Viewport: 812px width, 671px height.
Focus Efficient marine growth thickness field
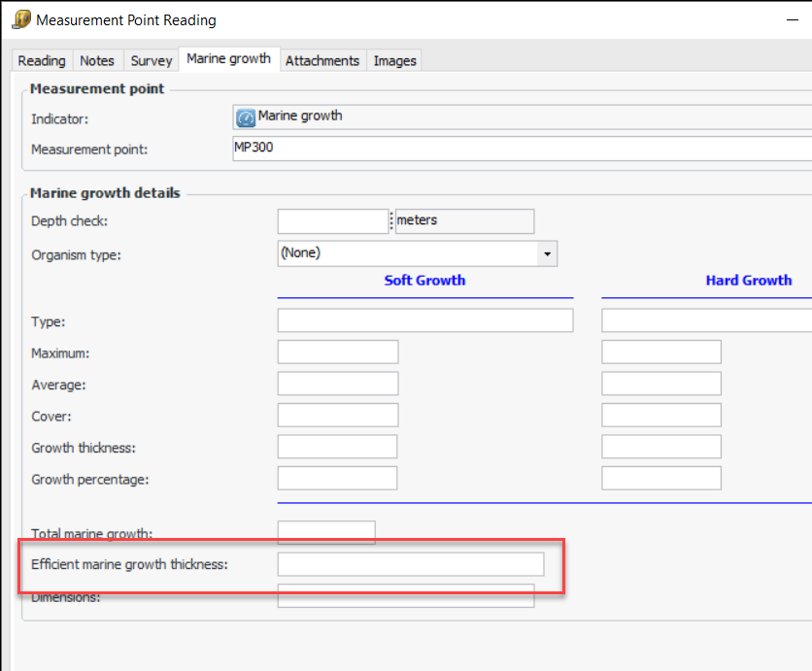click(x=411, y=564)
